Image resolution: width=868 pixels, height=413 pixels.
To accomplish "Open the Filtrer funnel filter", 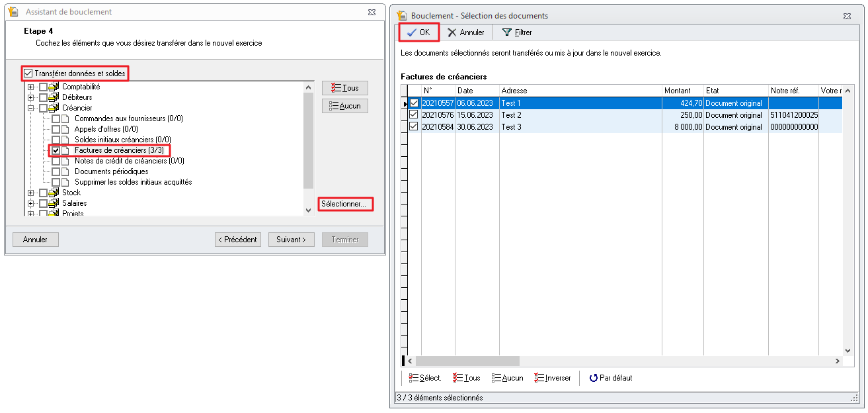I will point(517,32).
